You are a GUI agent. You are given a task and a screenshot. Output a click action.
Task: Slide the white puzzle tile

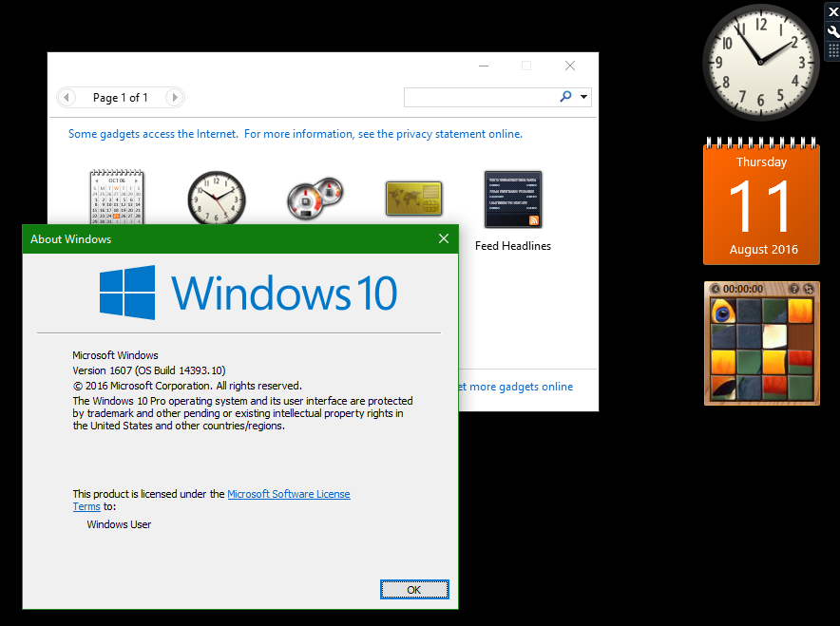tap(774, 336)
